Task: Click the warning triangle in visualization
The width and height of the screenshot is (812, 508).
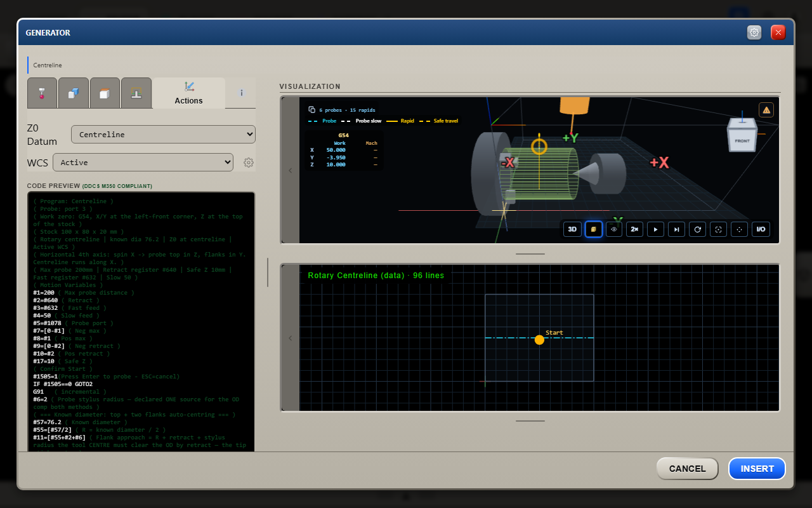Action: tap(766, 110)
